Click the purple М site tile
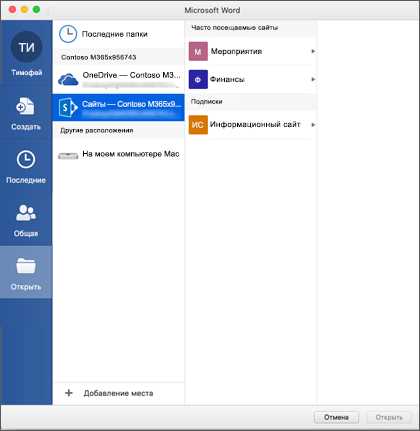The width and height of the screenshot is (420, 431). pyautogui.click(x=198, y=51)
